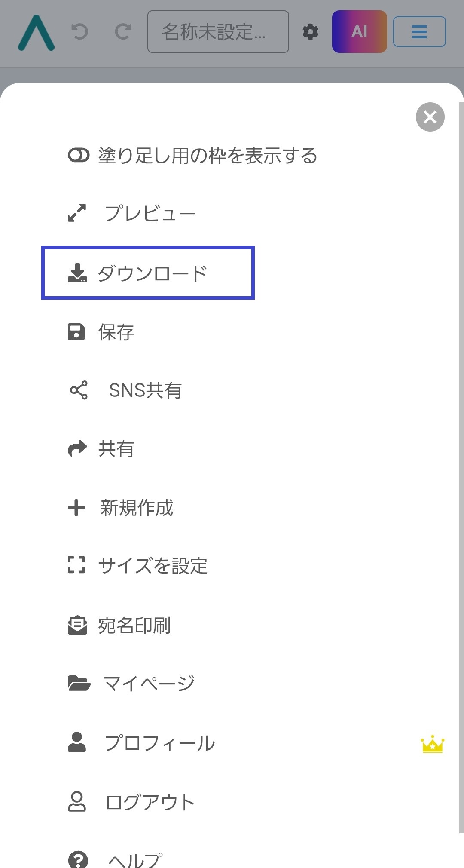Click the size setting frame icon
Image resolution: width=464 pixels, height=868 pixels.
[x=76, y=565]
